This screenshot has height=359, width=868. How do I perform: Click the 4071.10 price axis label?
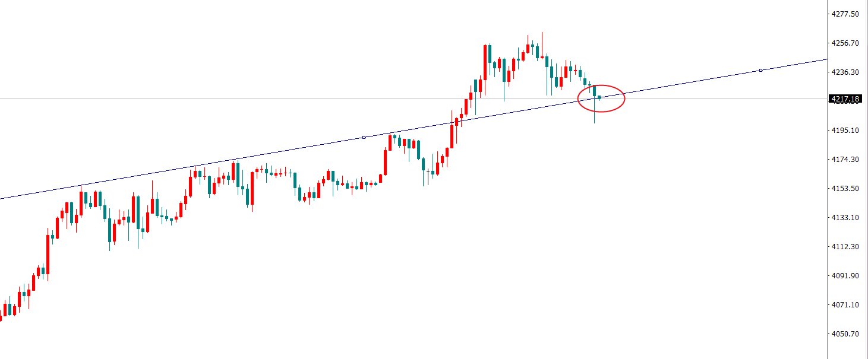coord(847,305)
